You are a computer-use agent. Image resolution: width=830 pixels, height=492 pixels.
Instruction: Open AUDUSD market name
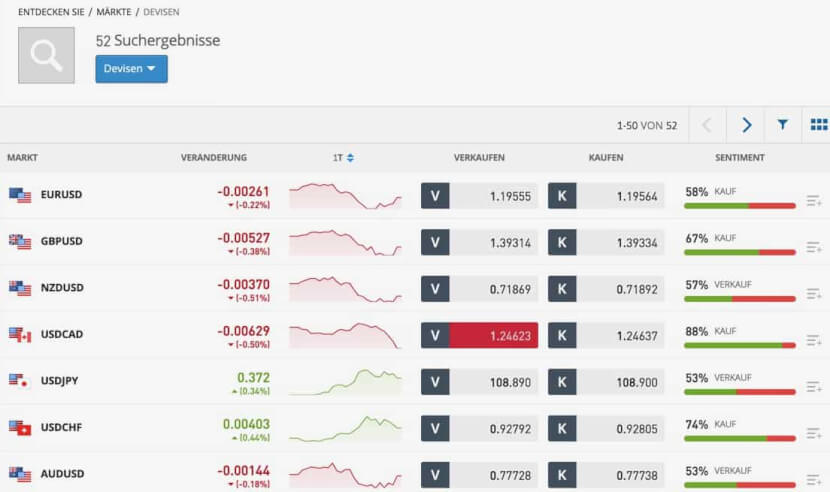(62, 474)
